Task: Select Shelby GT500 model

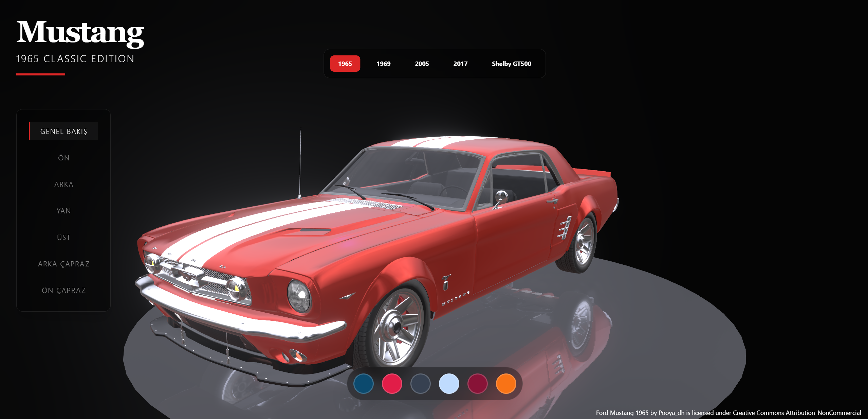Action: click(511, 64)
